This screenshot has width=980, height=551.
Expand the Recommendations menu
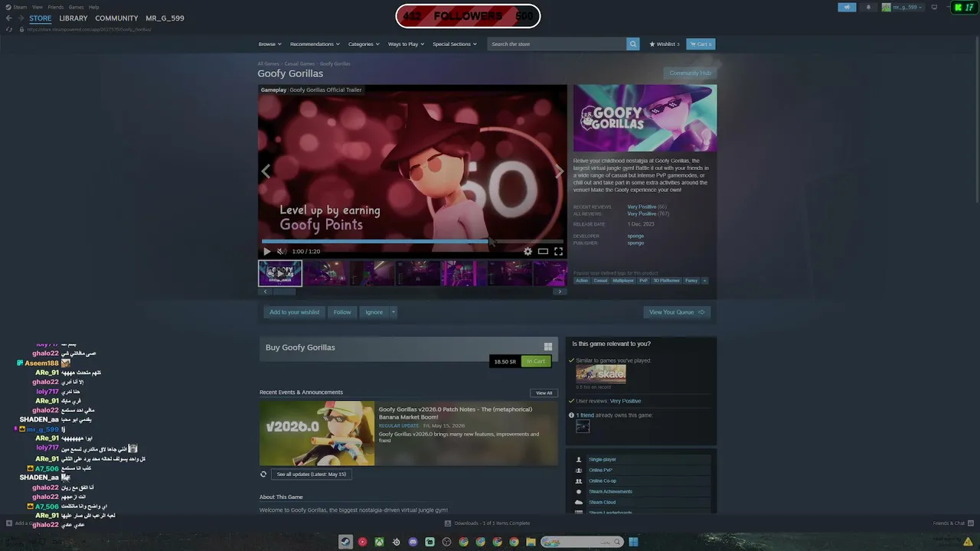(315, 44)
